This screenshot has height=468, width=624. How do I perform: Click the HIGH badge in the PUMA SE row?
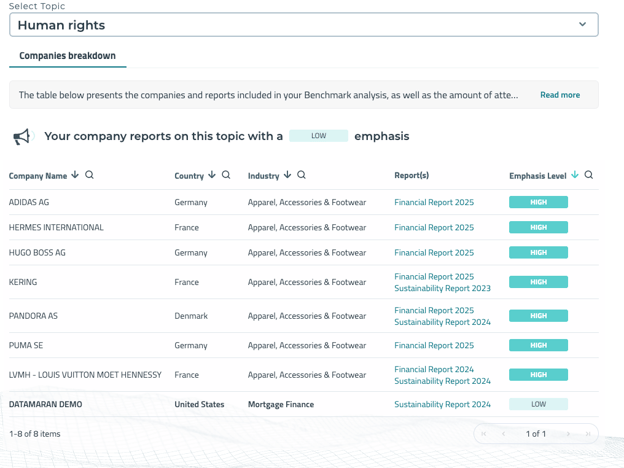point(538,345)
